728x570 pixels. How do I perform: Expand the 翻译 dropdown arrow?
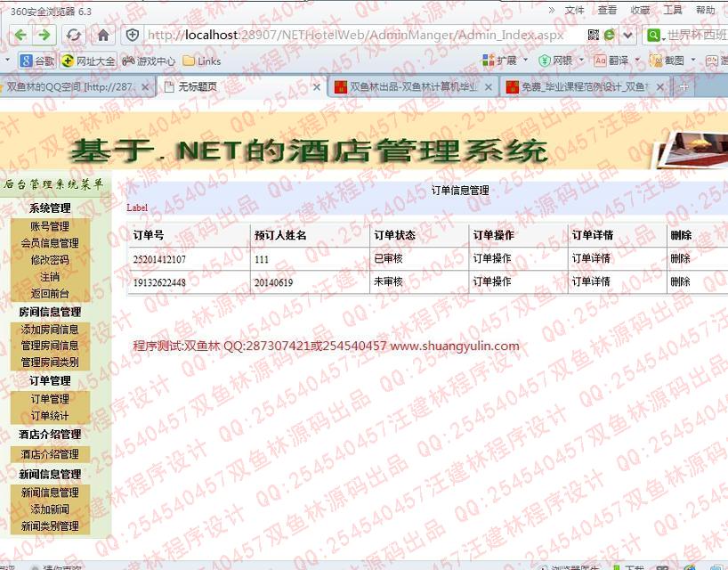pos(637,60)
